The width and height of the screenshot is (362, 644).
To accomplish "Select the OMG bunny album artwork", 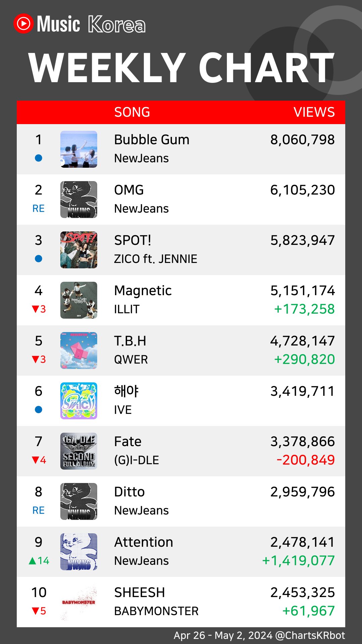I will click(79, 200).
